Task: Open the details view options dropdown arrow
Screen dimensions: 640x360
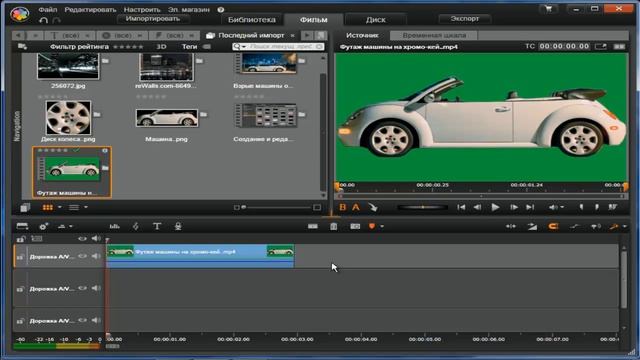Action: (86, 207)
